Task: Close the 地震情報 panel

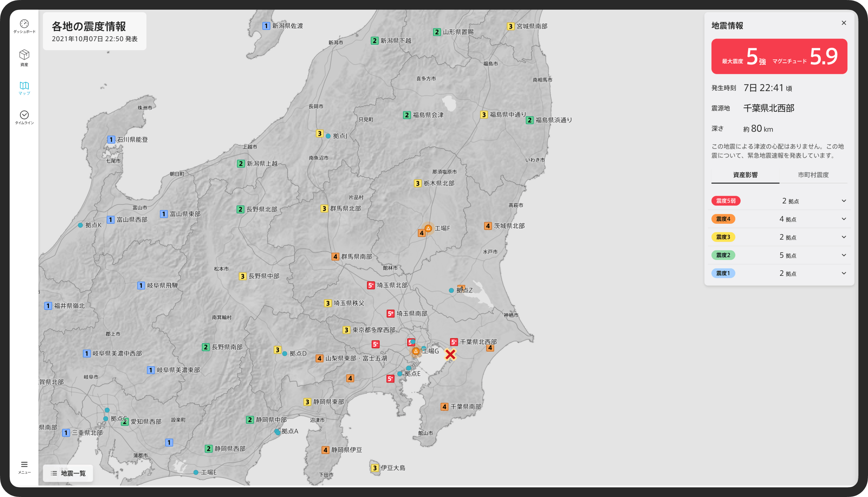Action: click(844, 23)
